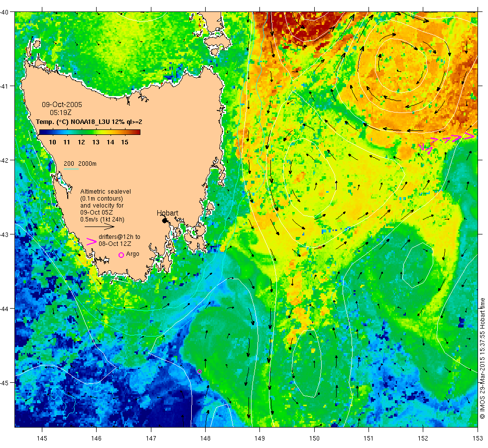Click the Temp. (°C) NOAA18_L3U label
This screenshot has width=488, height=448.
pyautogui.click(x=89, y=121)
